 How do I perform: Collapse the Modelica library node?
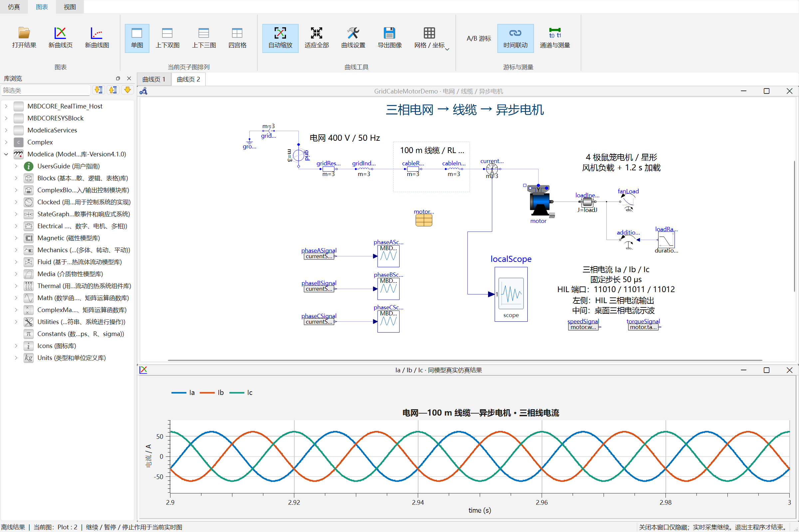[6, 154]
